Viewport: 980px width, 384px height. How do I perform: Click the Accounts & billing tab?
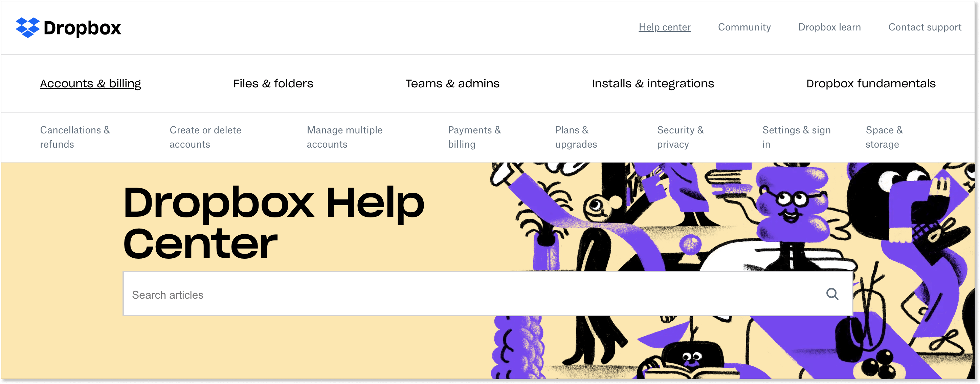(x=90, y=83)
